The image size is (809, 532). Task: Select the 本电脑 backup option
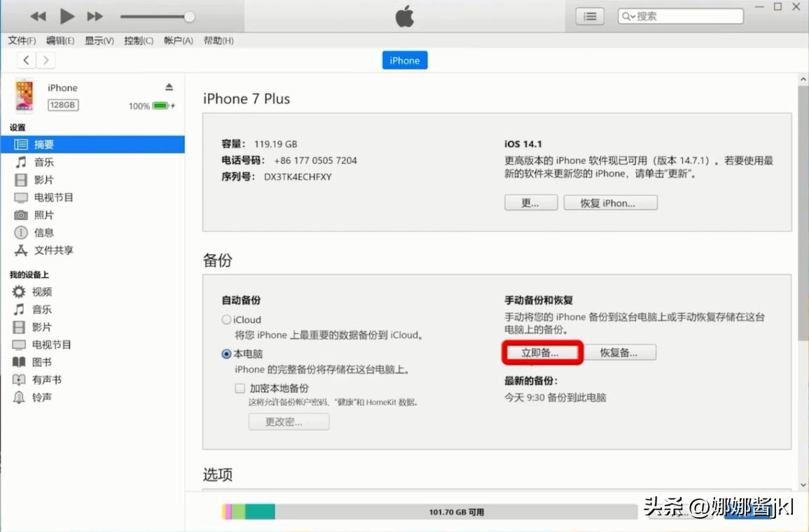pyautogui.click(x=226, y=353)
